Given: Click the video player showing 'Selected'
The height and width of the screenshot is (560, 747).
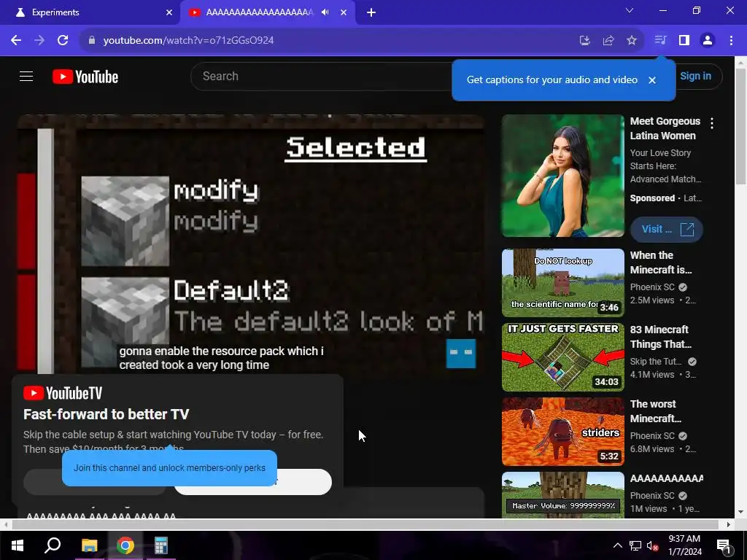Looking at the screenshot, I should tap(251, 243).
